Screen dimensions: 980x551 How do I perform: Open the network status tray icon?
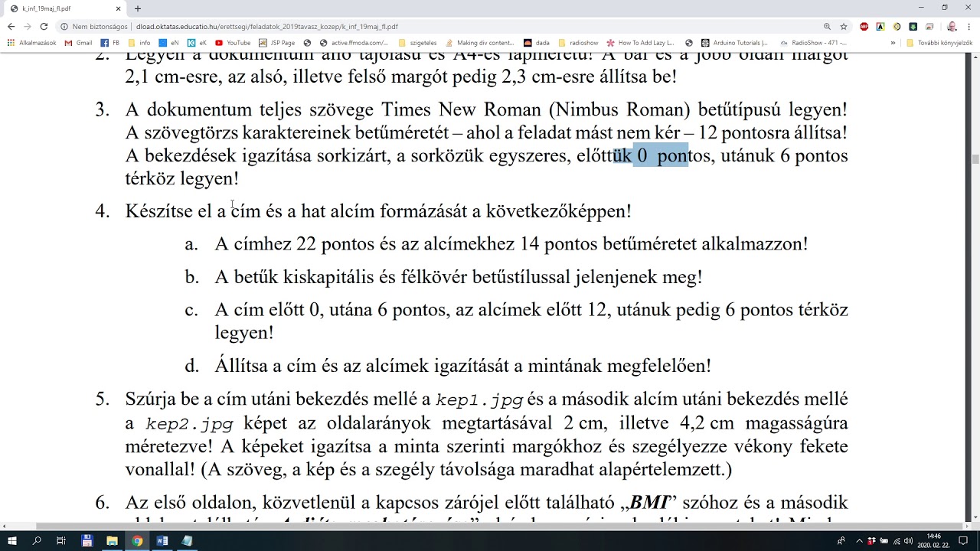(896, 541)
